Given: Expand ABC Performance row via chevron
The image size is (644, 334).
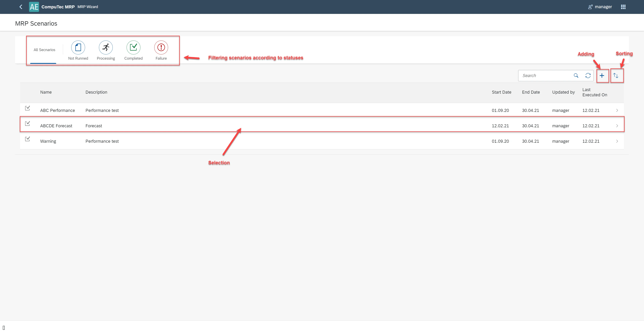Looking at the screenshot, I should coord(617,110).
